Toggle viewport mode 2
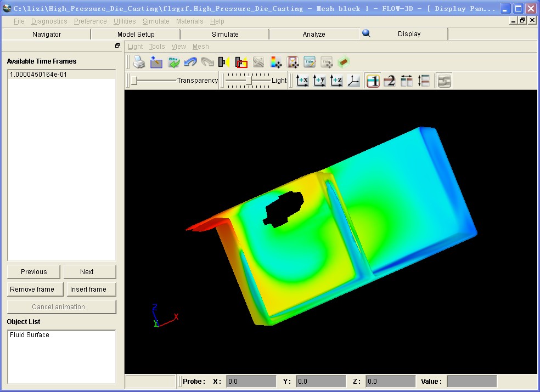Image resolution: width=540 pixels, height=392 pixels. [390, 81]
